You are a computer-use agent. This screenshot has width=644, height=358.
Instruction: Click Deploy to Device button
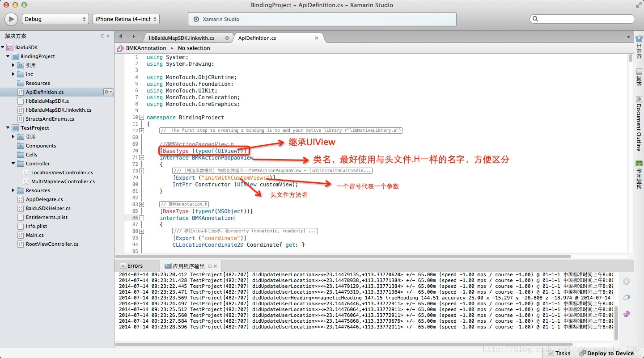pos(607,353)
